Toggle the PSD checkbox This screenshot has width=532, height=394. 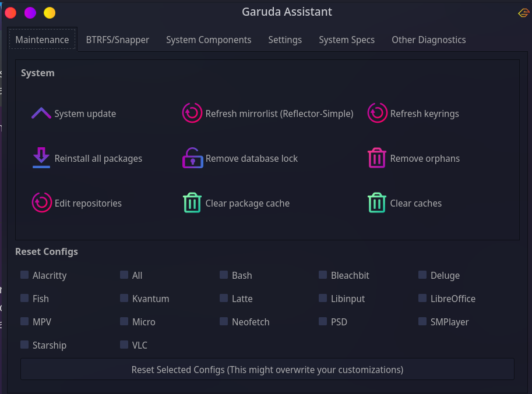[323, 321]
